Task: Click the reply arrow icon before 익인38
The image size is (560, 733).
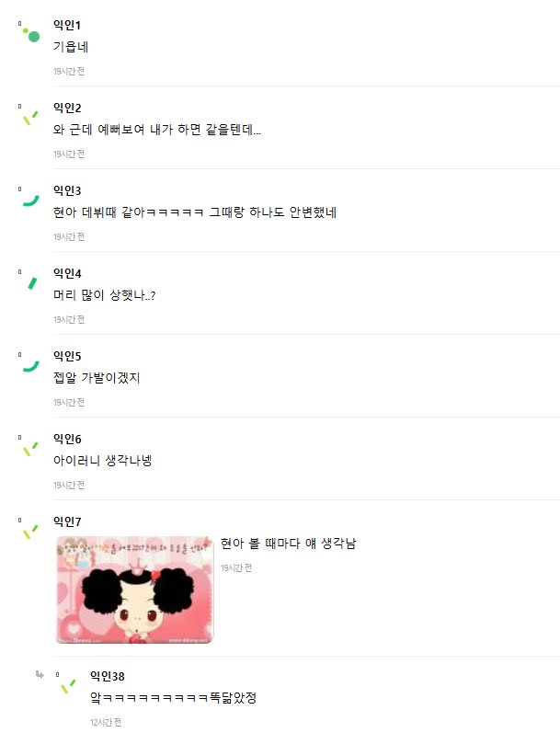Action: 40,674
